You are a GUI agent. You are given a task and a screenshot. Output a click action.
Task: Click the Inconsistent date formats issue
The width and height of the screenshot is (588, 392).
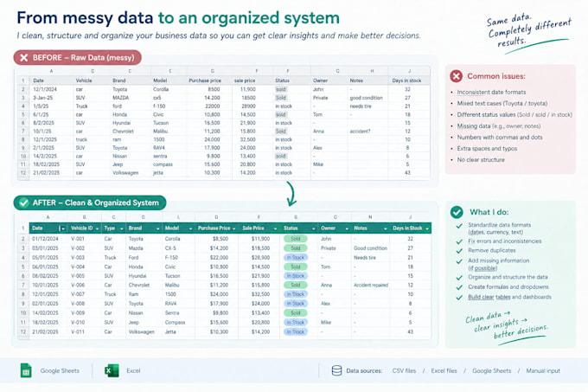[x=491, y=93]
